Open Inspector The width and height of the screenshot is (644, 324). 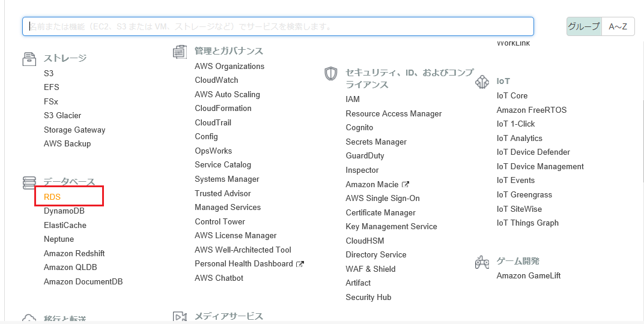click(x=362, y=170)
